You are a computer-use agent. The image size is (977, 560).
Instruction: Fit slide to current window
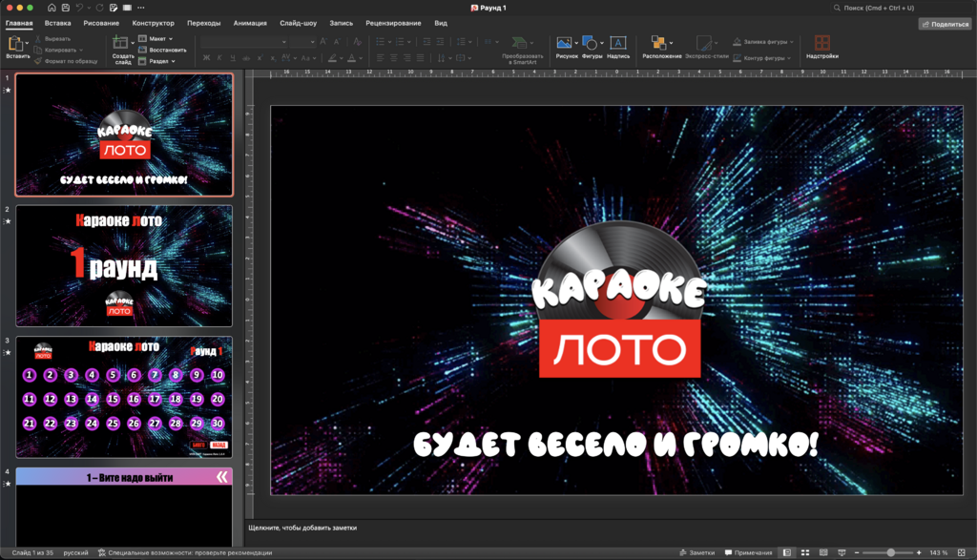point(962,552)
